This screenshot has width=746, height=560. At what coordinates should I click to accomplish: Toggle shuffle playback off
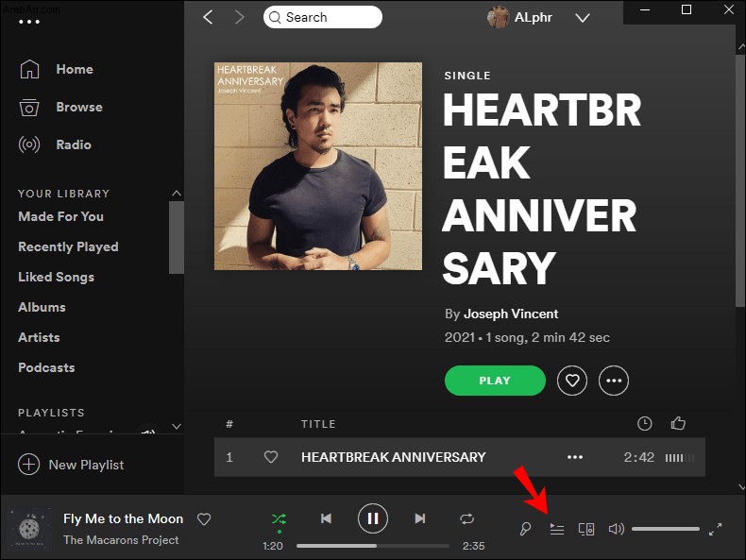click(x=279, y=519)
